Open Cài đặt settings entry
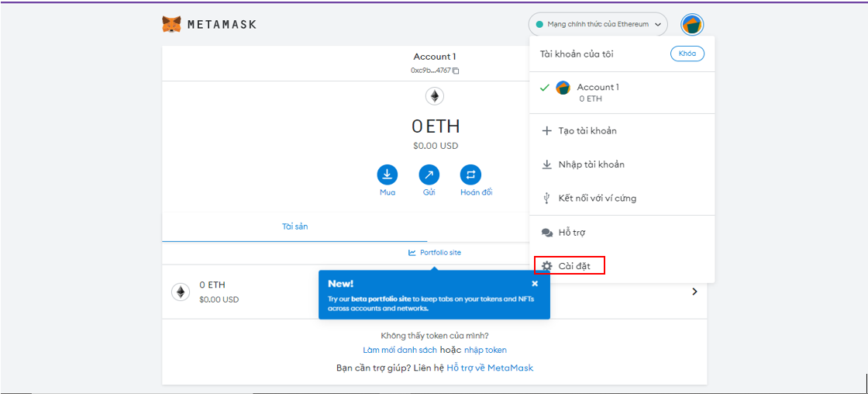 point(622,266)
